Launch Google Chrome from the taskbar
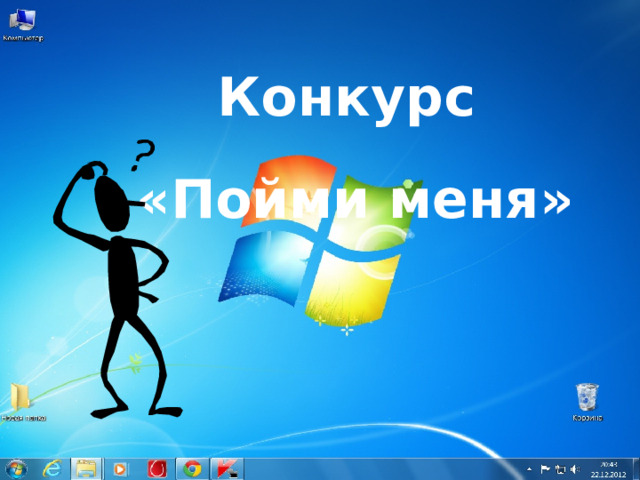Image resolution: width=640 pixels, height=480 pixels. pos(192,469)
